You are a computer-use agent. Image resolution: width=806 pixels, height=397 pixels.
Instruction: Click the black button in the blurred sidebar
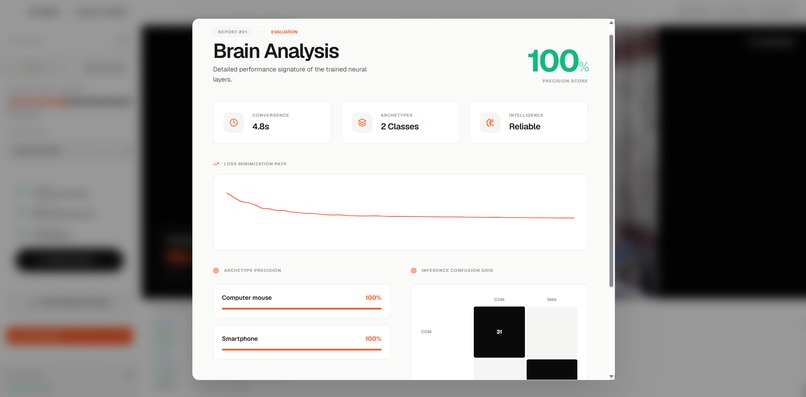69,260
